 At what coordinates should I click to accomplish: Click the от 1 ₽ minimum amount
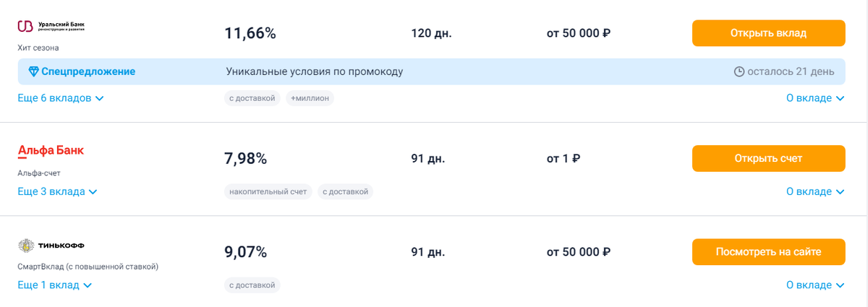(564, 158)
